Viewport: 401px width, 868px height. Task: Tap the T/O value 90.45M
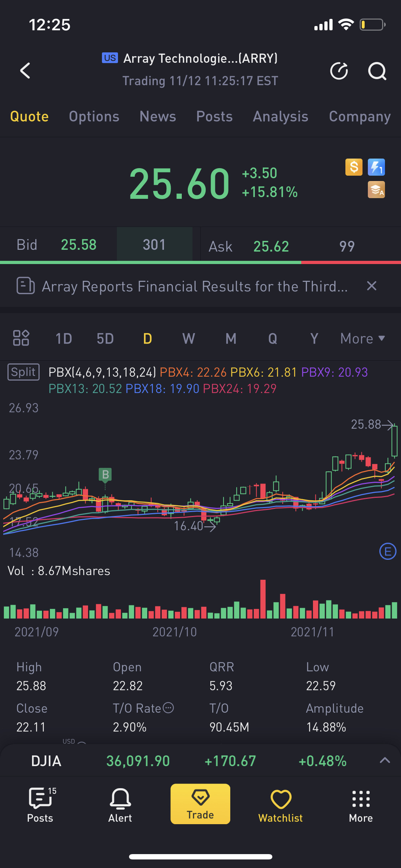pyautogui.click(x=229, y=727)
